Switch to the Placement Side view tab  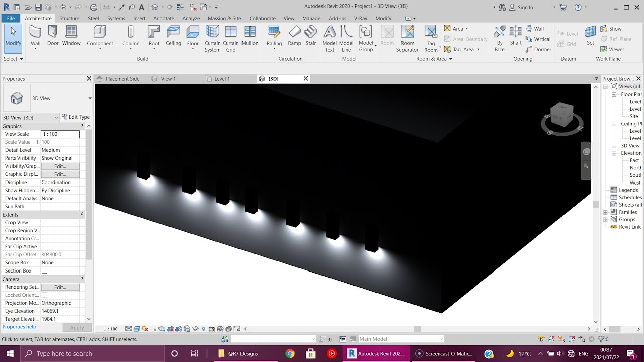(122, 79)
